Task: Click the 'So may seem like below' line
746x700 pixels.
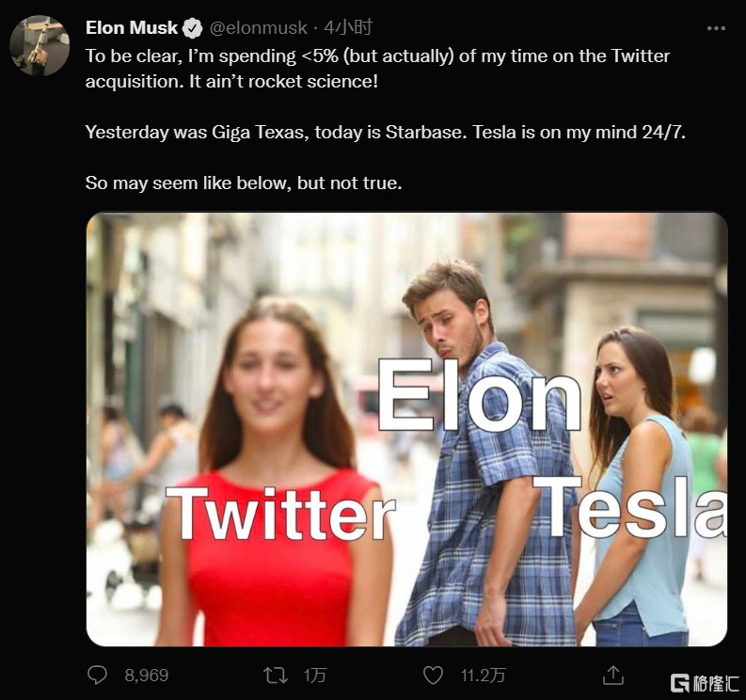Action: (x=244, y=183)
